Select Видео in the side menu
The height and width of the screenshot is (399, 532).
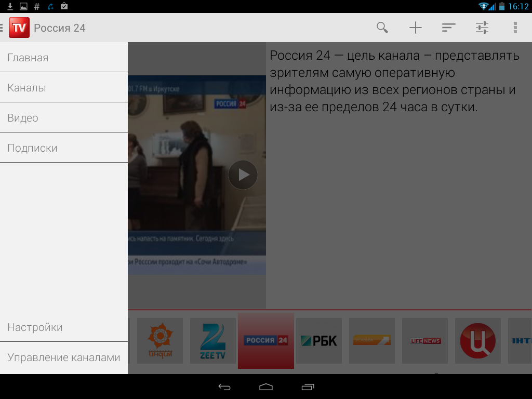(x=64, y=118)
